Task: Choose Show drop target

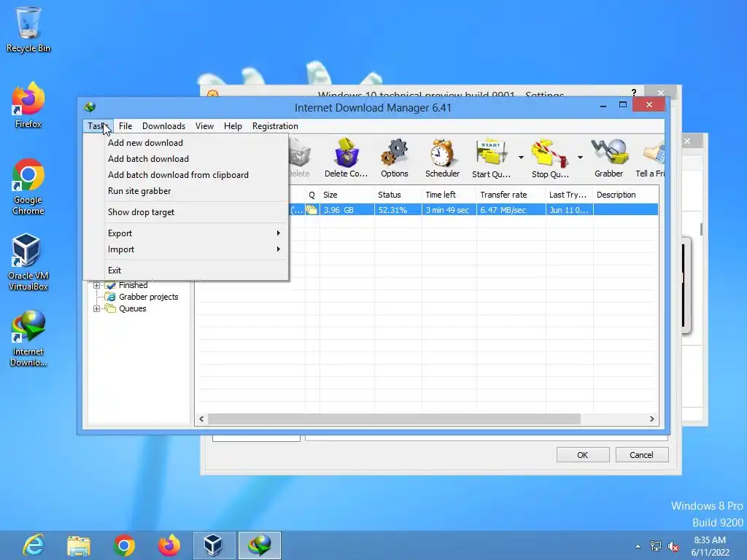Action: tap(196, 212)
